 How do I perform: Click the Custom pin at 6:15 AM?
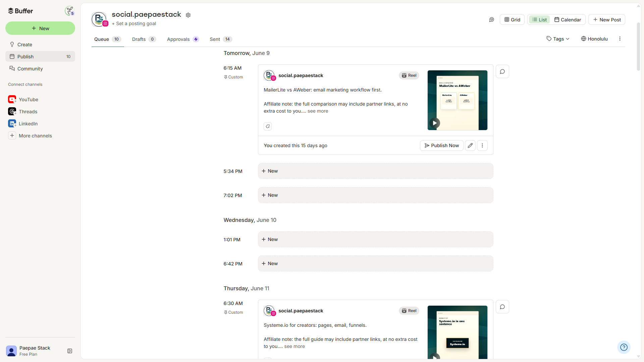click(233, 77)
